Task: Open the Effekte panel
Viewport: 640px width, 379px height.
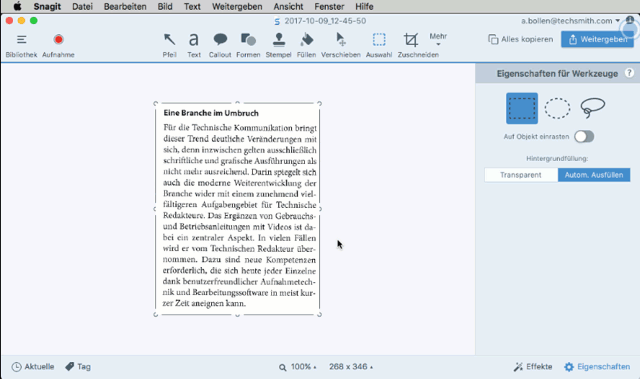Action: 533,367
